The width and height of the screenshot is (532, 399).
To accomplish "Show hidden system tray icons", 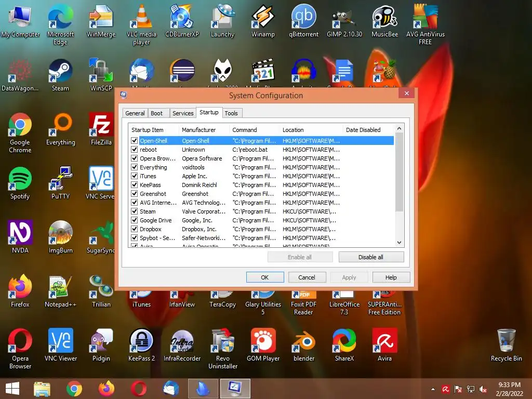I will tap(433, 389).
